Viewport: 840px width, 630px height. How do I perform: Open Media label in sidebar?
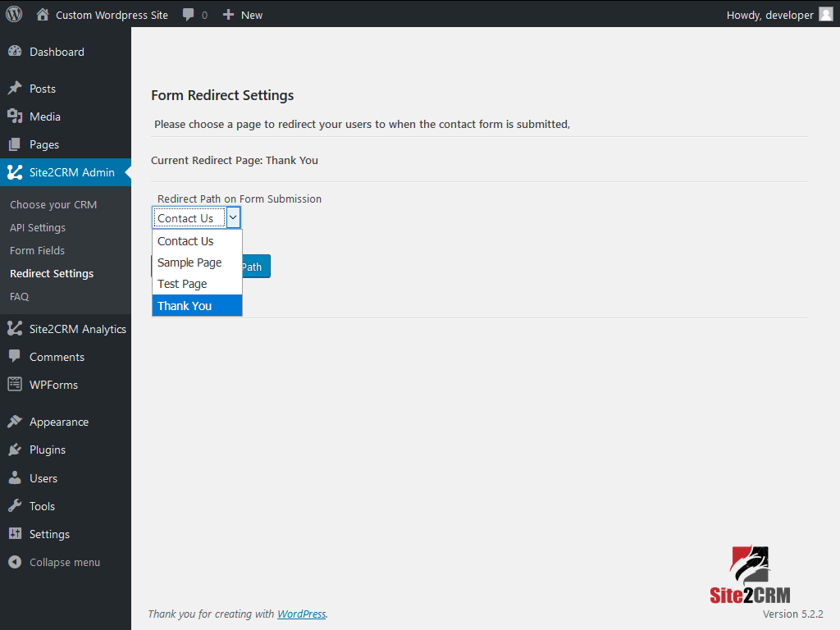click(x=45, y=116)
